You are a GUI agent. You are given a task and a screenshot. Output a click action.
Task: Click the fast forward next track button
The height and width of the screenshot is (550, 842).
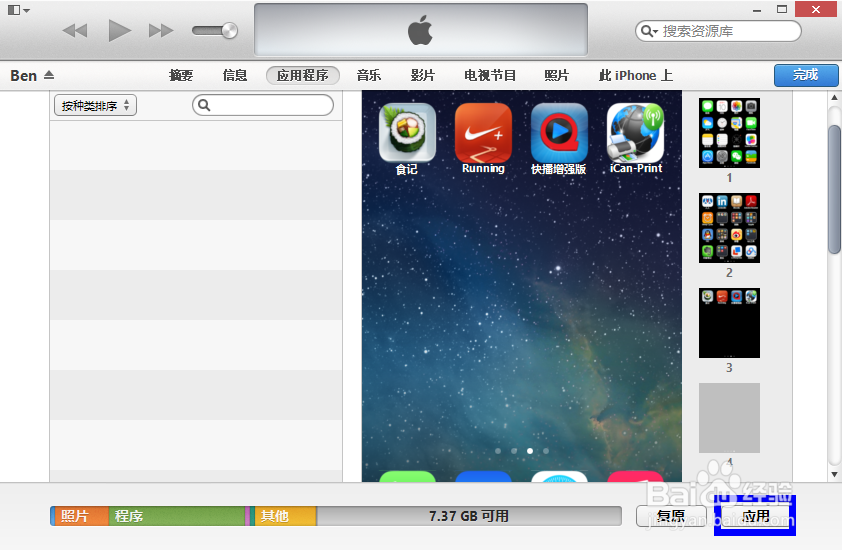point(161,31)
